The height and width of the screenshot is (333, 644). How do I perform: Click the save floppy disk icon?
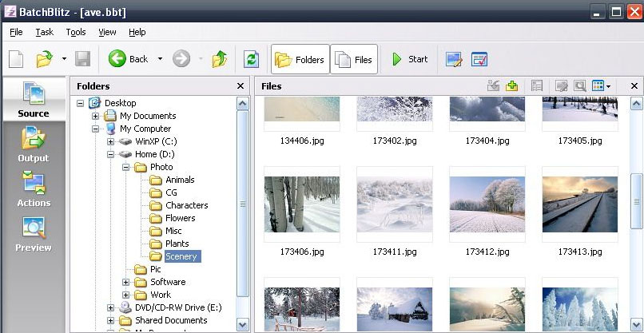pos(82,59)
